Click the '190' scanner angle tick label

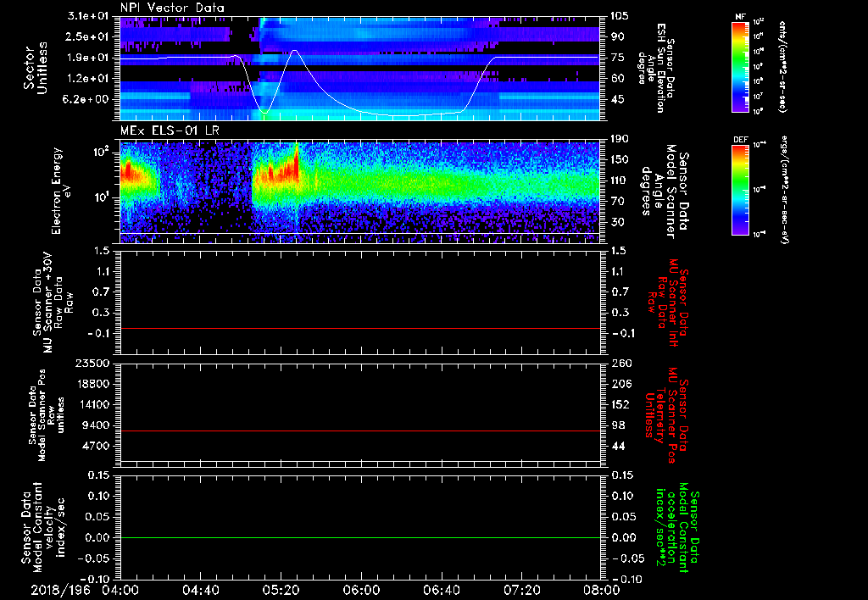pos(620,139)
